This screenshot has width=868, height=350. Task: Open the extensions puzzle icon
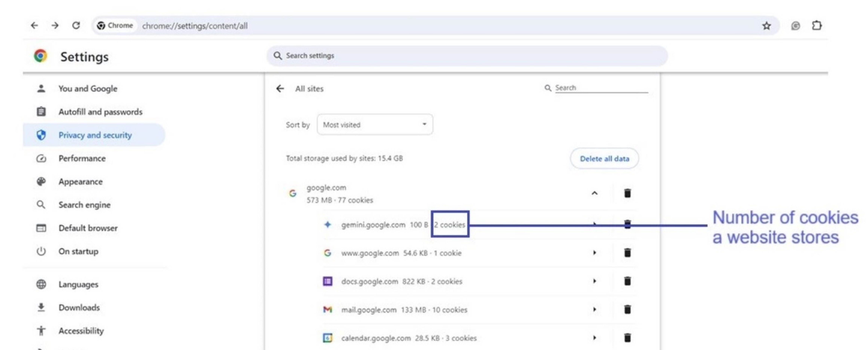click(816, 26)
